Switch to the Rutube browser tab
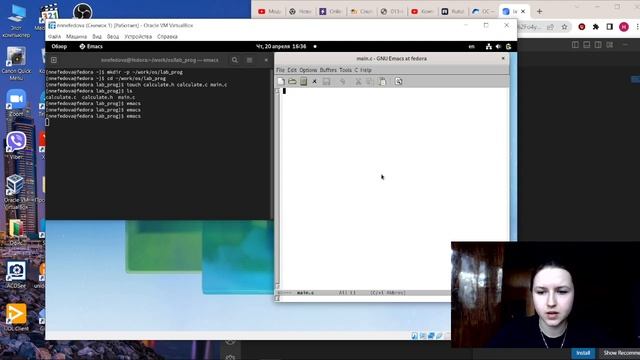The image size is (640, 360). (x=452, y=11)
